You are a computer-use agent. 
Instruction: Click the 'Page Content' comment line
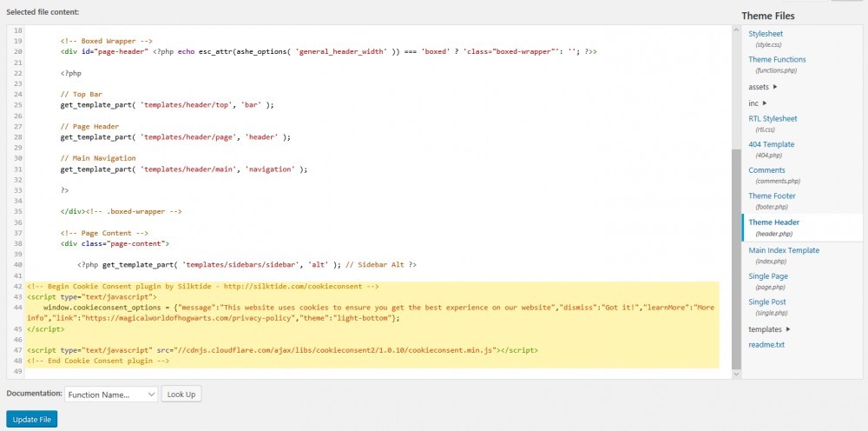(x=104, y=233)
